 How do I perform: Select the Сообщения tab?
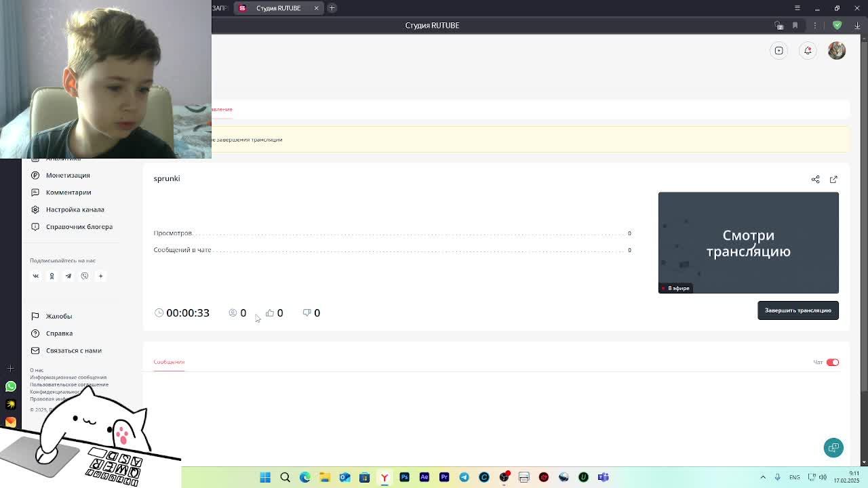[169, 362]
